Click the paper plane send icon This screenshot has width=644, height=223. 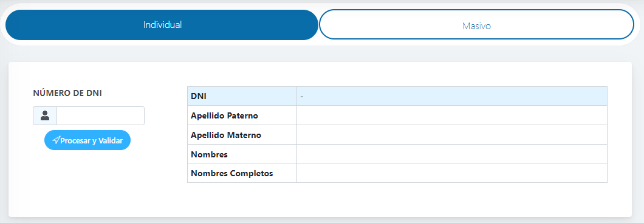coord(56,140)
